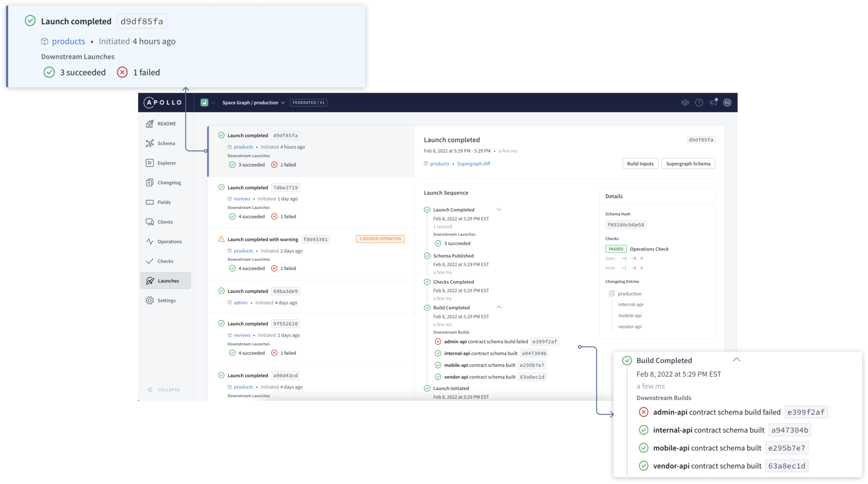
Task: Open the Clients panel icon
Action: (150, 221)
